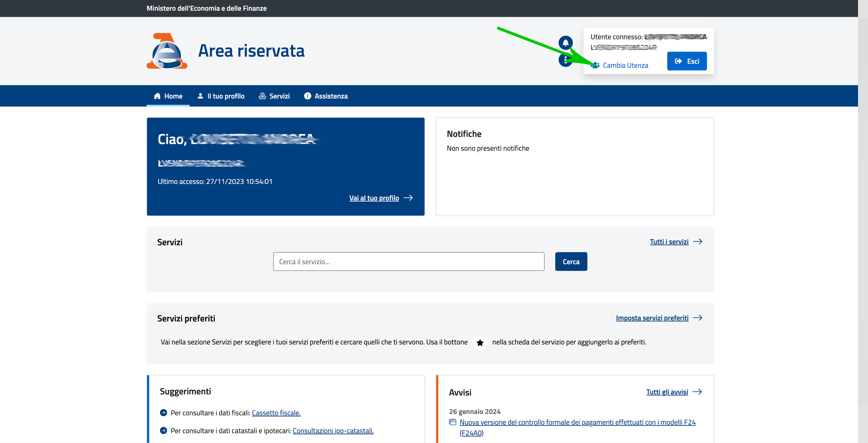Click the arrow beside Tutti gli avvisi
The width and height of the screenshot is (868, 443).
tap(697, 392)
